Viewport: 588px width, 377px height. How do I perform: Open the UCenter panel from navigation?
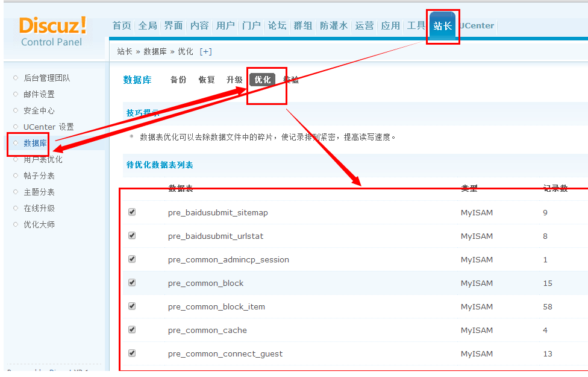[476, 25]
